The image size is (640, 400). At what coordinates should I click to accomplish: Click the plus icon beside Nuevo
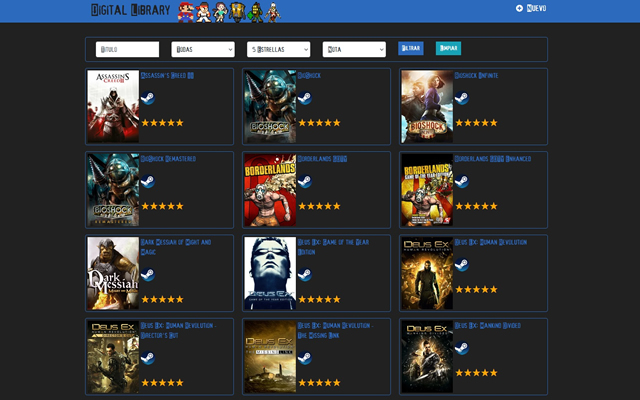click(519, 8)
